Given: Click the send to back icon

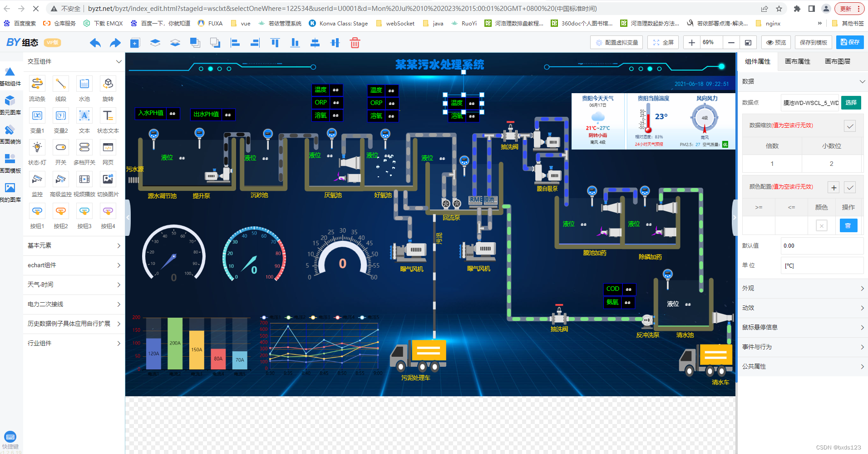Looking at the screenshot, I should (215, 43).
